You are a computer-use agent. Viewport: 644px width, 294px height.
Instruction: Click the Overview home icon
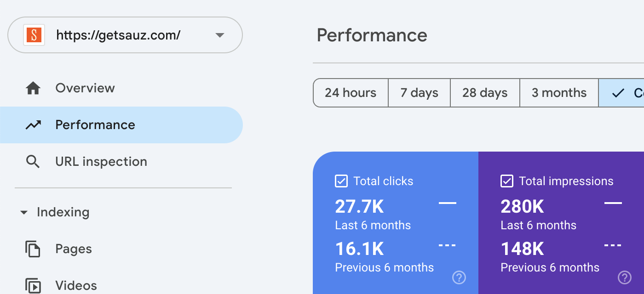(x=33, y=88)
